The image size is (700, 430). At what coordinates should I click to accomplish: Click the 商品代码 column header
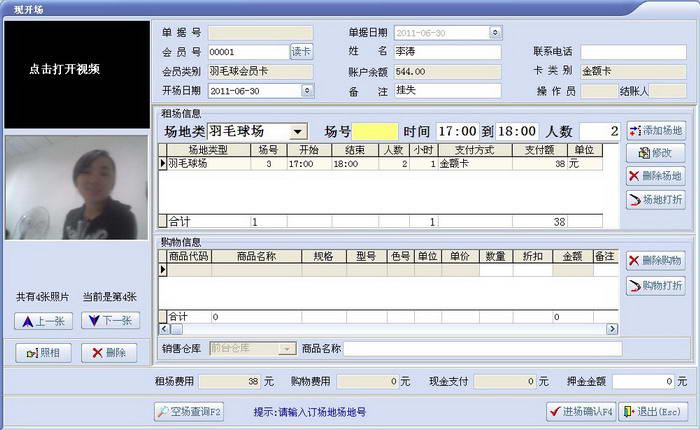point(189,256)
